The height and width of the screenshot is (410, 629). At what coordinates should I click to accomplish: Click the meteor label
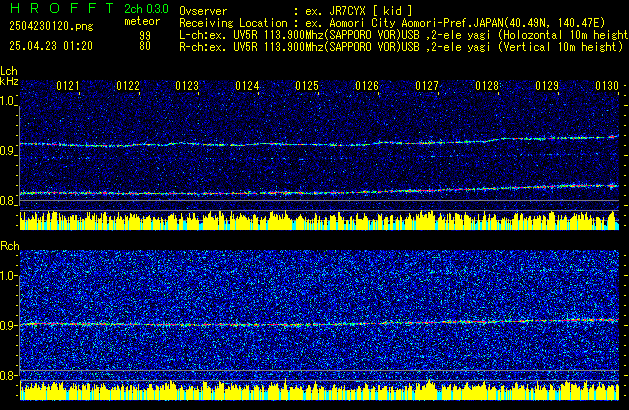(142, 21)
